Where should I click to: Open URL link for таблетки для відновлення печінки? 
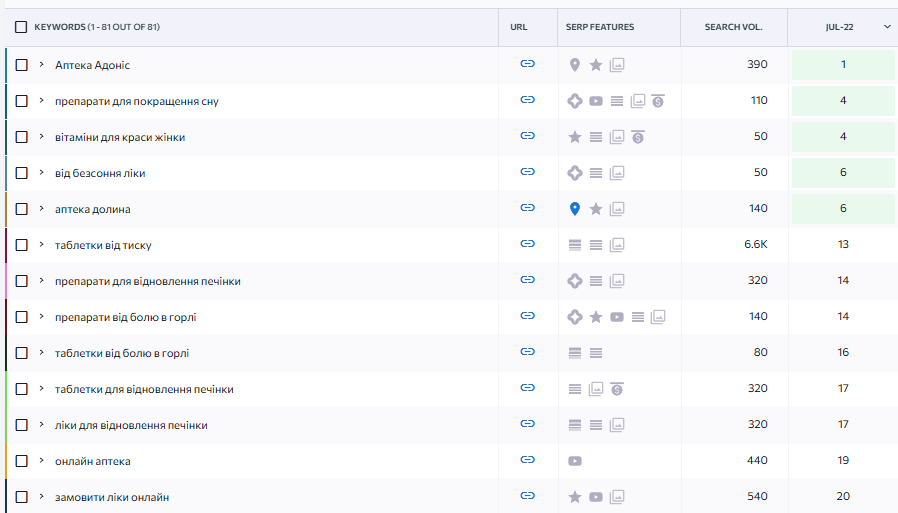(x=527, y=388)
